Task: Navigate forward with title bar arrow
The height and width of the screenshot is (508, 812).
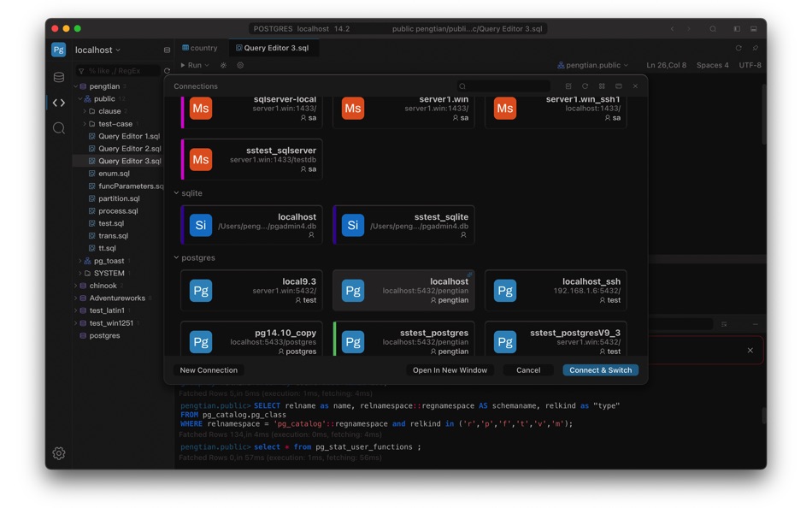Action: (689, 29)
